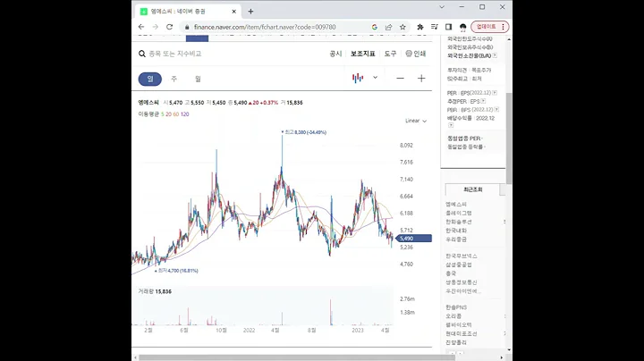Select the 일 daily period button
This screenshot has width=644, height=361.
150,79
